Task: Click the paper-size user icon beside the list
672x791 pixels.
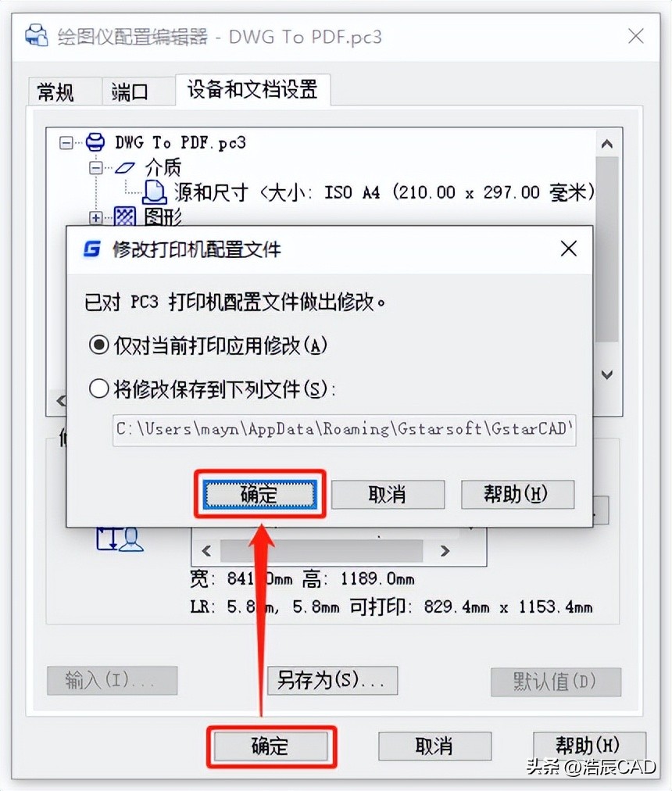Action: coord(120,540)
